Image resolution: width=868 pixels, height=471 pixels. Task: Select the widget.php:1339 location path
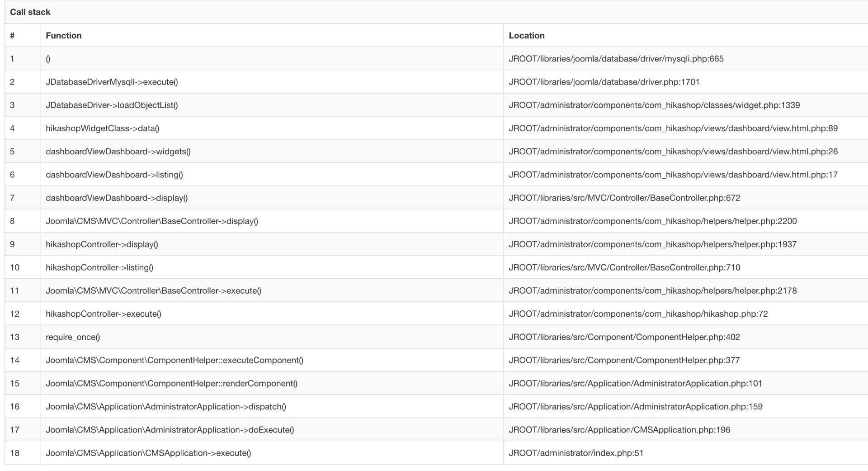654,105
